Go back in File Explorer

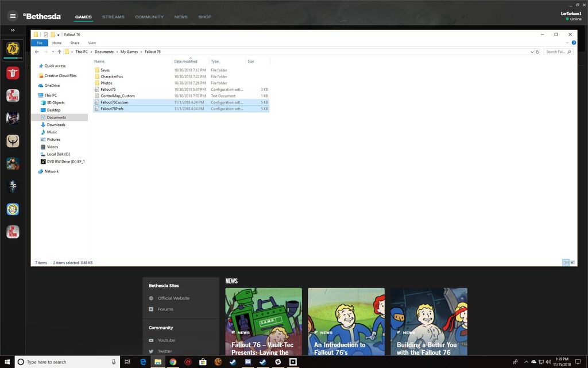[x=37, y=52]
